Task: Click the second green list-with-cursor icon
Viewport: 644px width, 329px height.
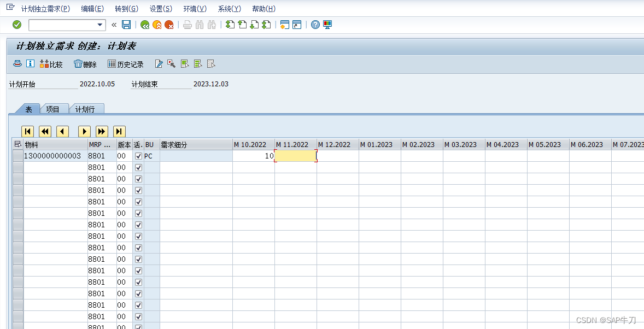Action: click(x=198, y=64)
